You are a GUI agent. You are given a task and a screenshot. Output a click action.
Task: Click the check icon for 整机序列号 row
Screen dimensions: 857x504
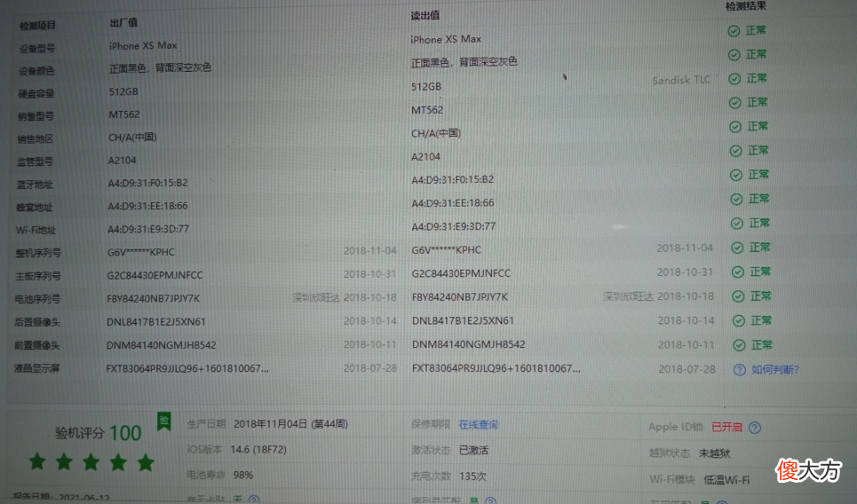[x=737, y=248]
